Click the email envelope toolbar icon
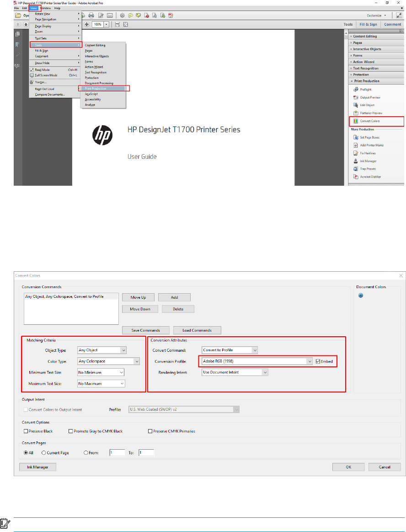The height and width of the screenshot is (532, 406). tap(110, 15)
